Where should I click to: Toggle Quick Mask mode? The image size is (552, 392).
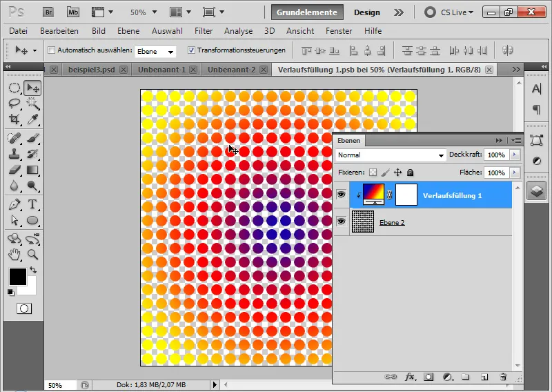pyautogui.click(x=24, y=308)
